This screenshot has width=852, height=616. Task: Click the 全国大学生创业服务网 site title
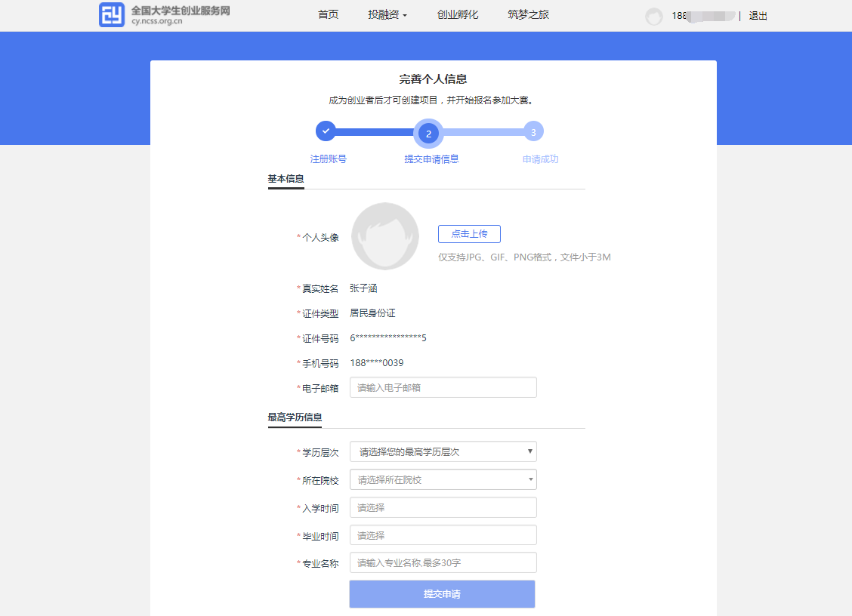181,11
